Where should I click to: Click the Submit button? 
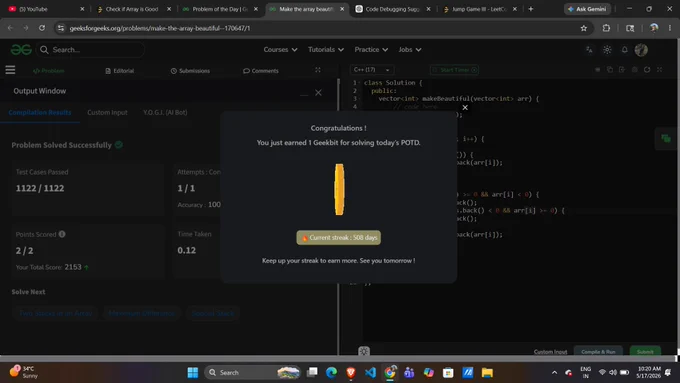[x=645, y=352]
